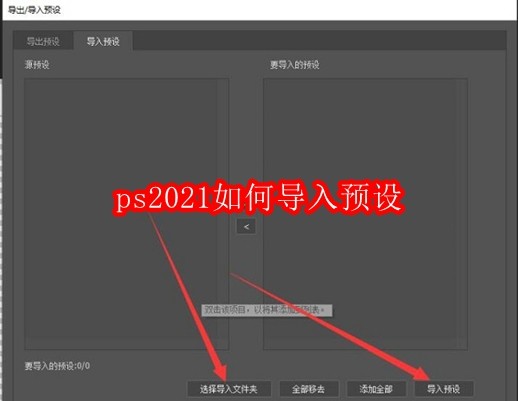Click the 全部移去 button

[x=308, y=389]
